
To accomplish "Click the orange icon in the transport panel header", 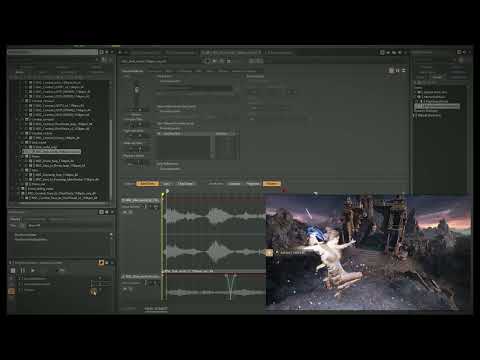I will [x=101, y=263].
